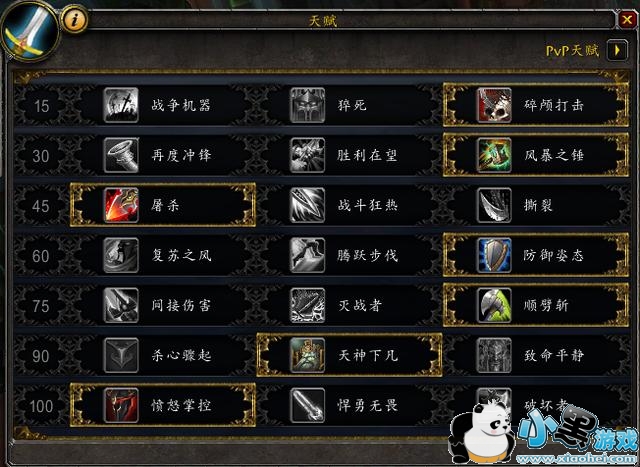Image resolution: width=640 pixels, height=467 pixels.
Task: Select the 腾跃步伐 talent label
Action: [367, 256]
